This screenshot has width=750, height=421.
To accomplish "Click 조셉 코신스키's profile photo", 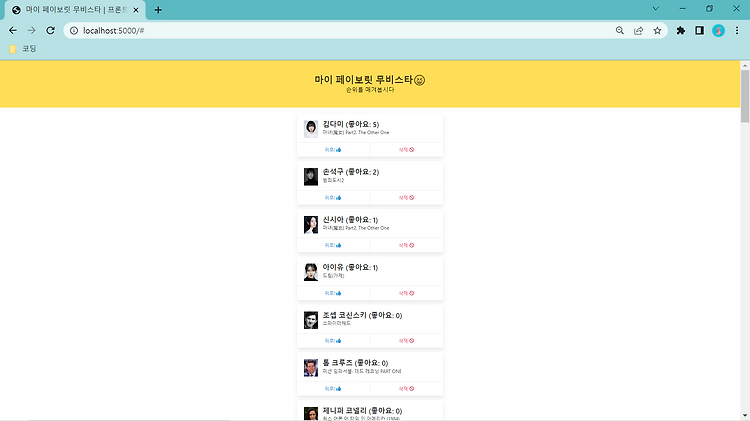I will [x=311, y=320].
